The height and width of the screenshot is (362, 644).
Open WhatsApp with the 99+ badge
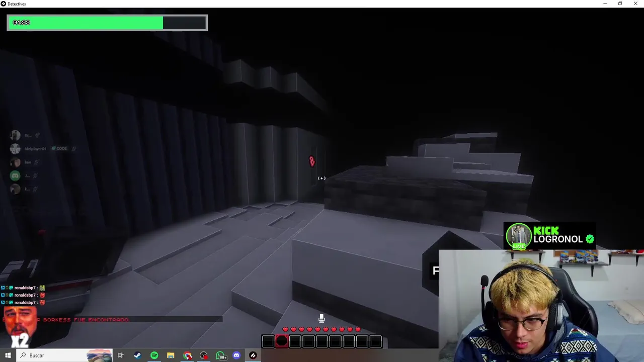pos(220,355)
